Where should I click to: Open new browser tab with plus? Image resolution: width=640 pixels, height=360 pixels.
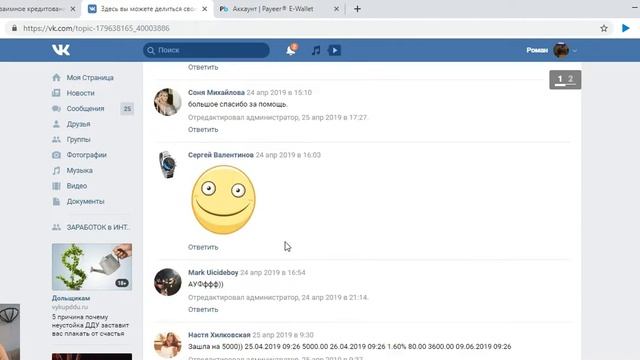click(x=357, y=9)
